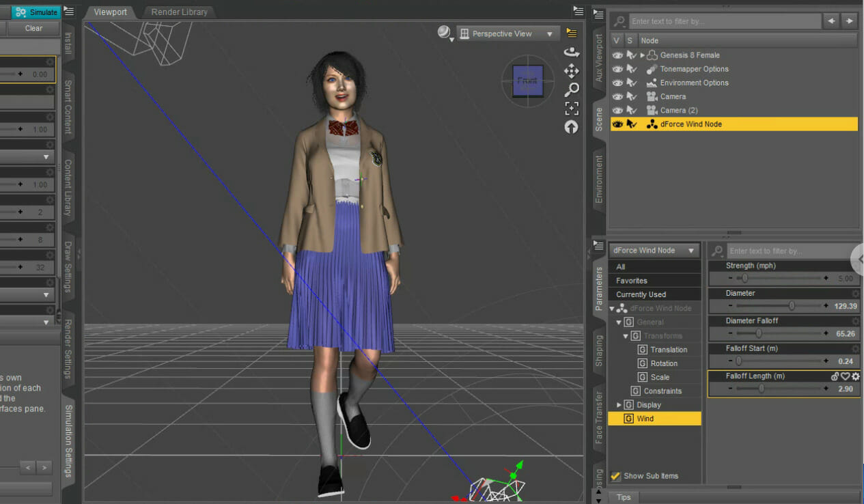The height and width of the screenshot is (504, 864).
Task: Switch to Render Library tab
Action: coord(179,12)
